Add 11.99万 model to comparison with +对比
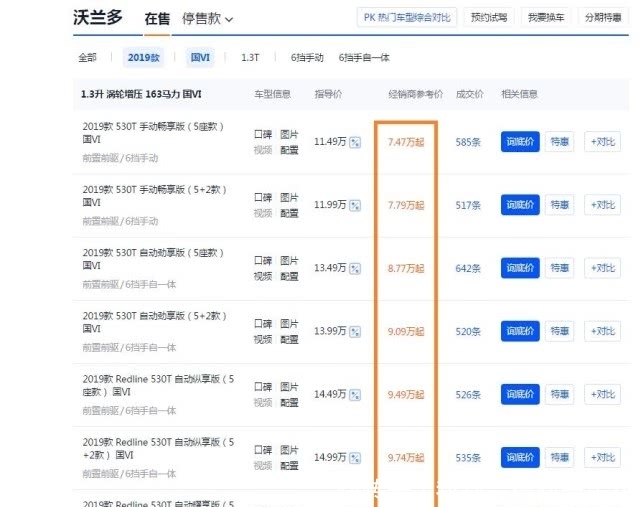Viewport: 641px width, 507px height. click(603, 205)
